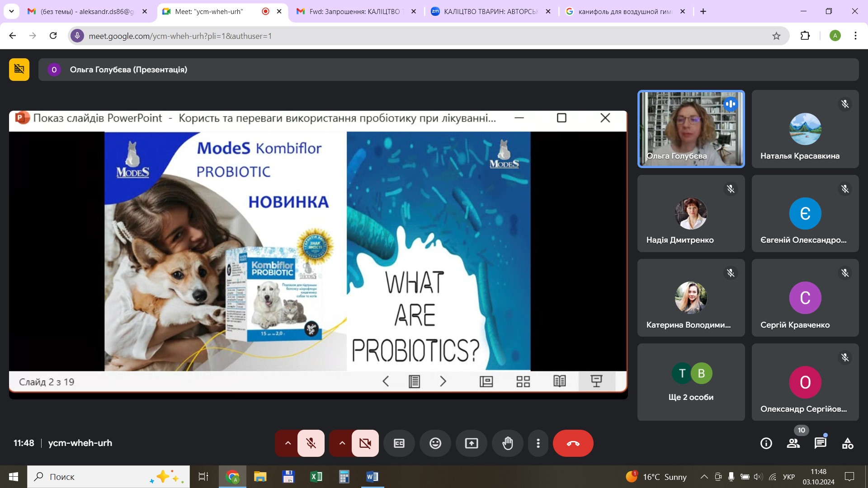Click the Present now screen share button

pos(472,443)
